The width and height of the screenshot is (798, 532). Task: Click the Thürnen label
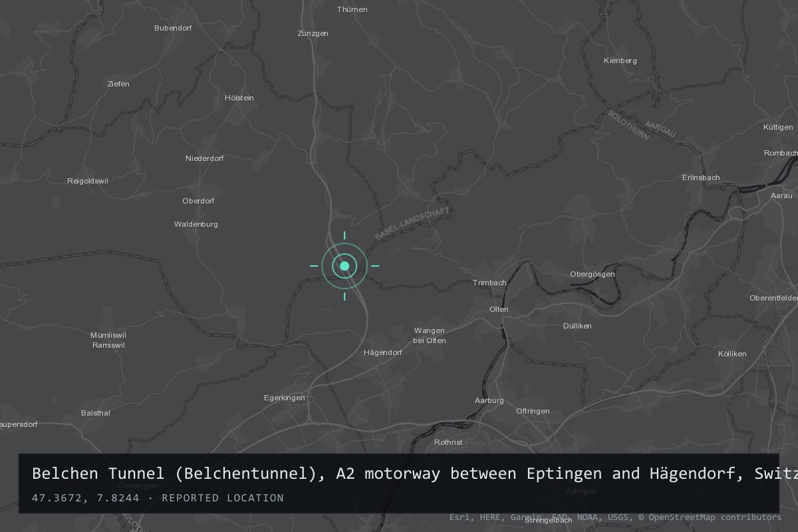click(x=352, y=9)
